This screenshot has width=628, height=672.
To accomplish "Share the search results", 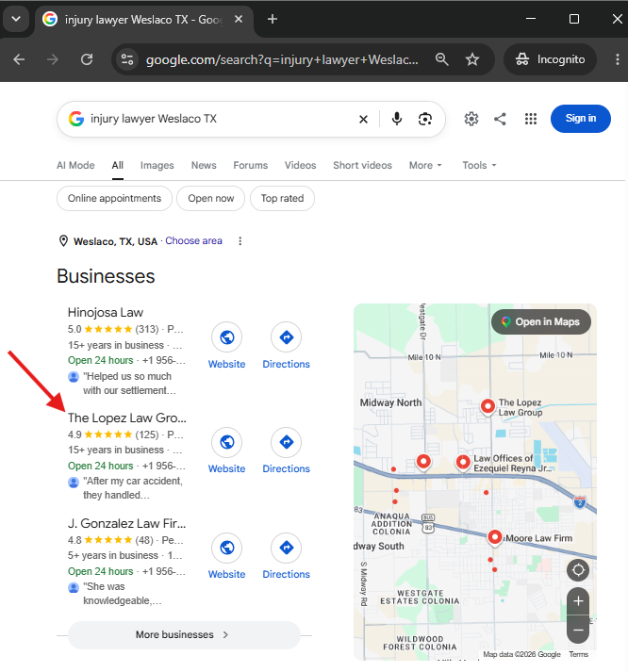I will tap(500, 119).
